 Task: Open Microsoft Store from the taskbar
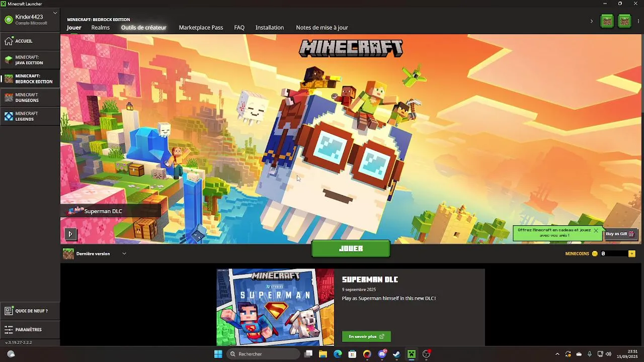click(x=352, y=354)
